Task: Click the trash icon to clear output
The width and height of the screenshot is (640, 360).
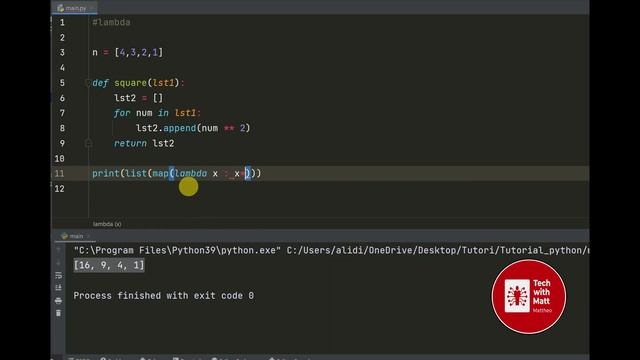Action: pyautogui.click(x=58, y=313)
